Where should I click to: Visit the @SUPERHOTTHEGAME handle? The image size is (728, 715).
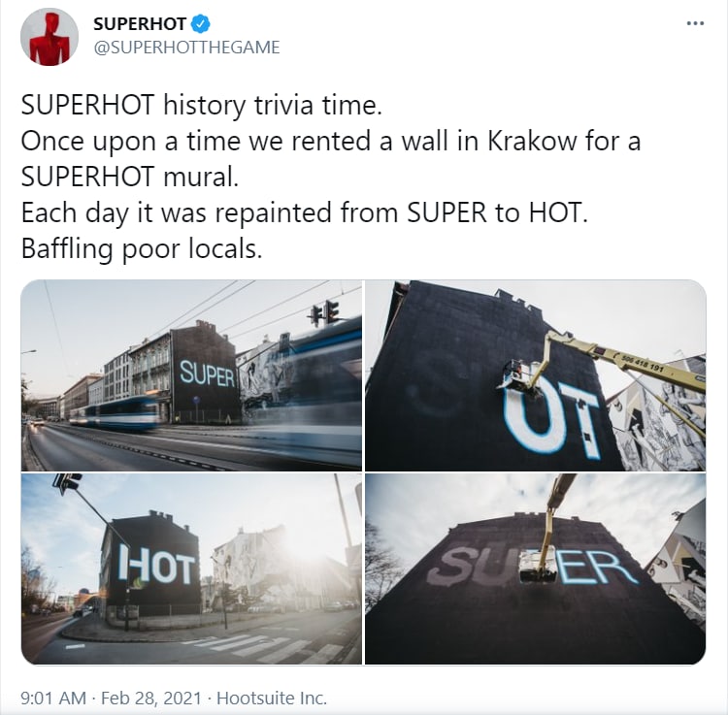(186, 48)
